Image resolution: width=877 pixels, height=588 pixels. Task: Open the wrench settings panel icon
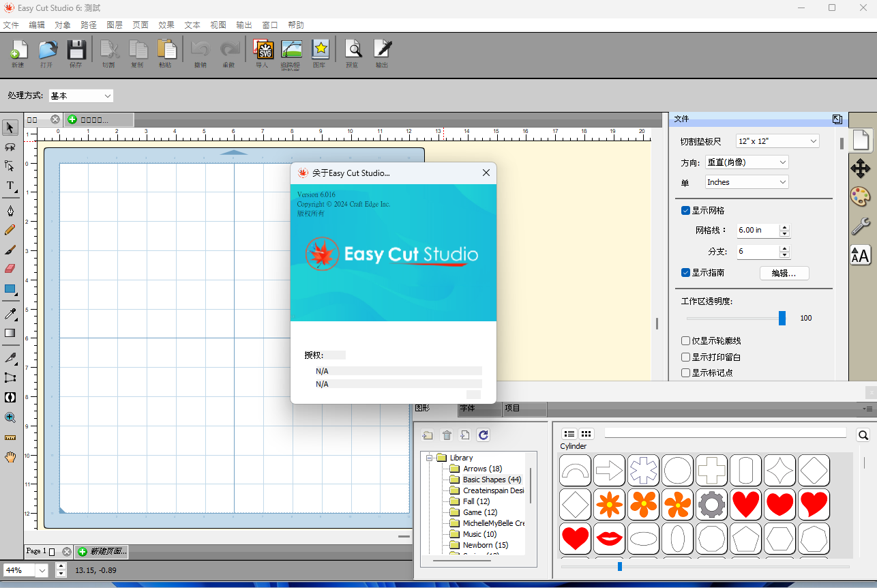click(x=860, y=226)
